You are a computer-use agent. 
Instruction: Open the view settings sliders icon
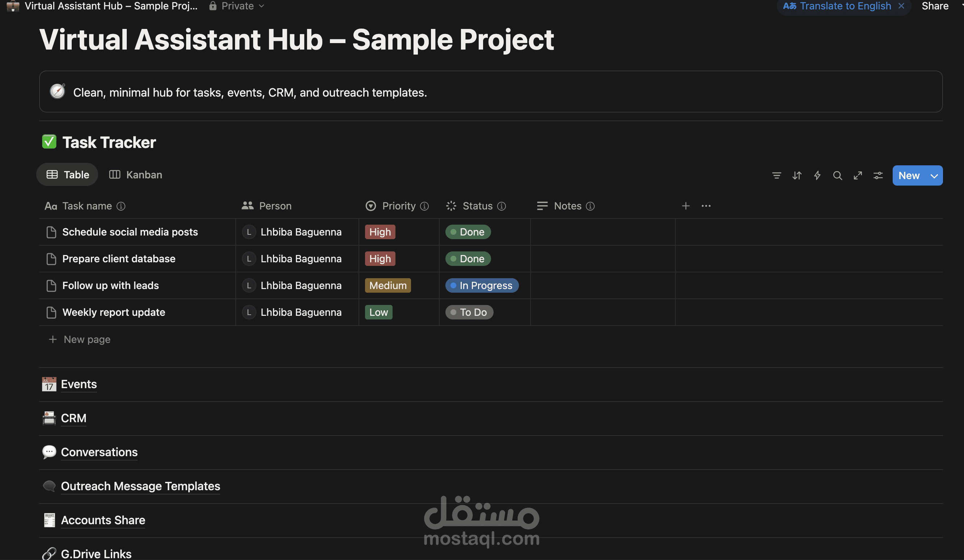pyautogui.click(x=878, y=175)
